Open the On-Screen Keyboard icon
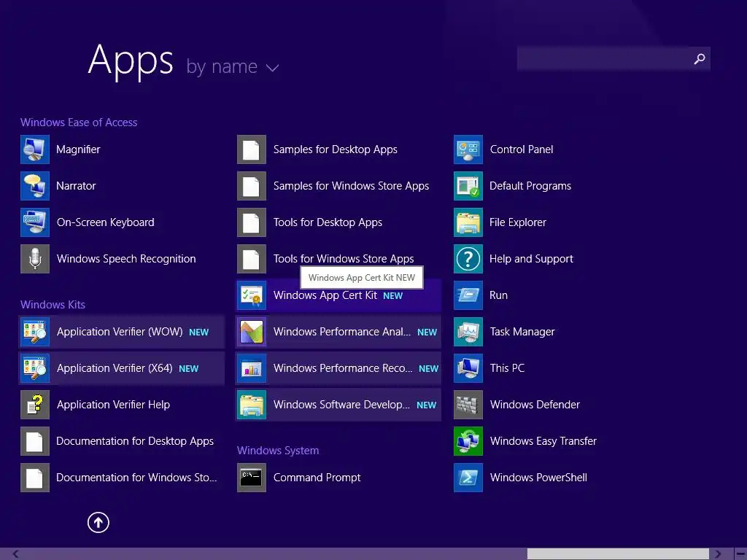 [35, 222]
